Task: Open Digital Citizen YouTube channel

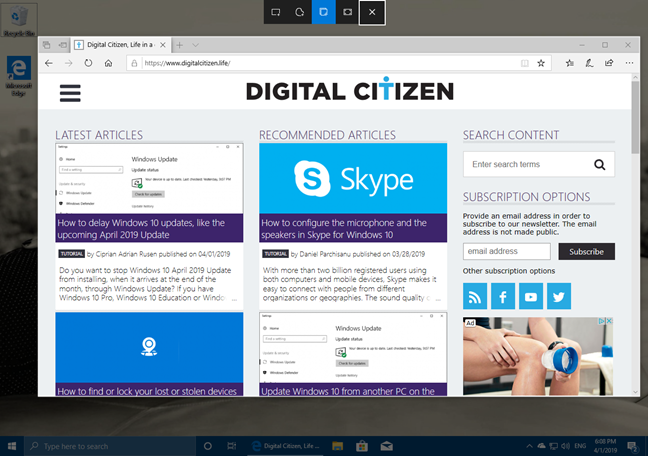Action: click(x=531, y=296)
